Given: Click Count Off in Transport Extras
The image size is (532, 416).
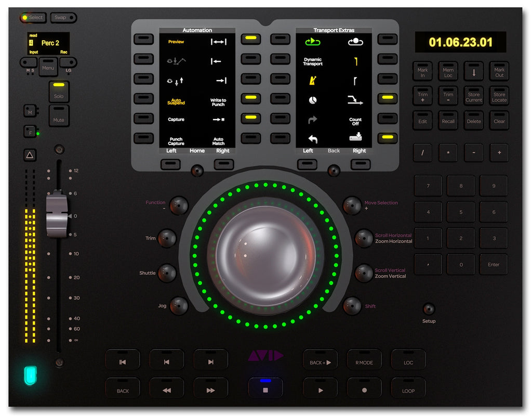Looking at the screenshot, I should 355,121.
